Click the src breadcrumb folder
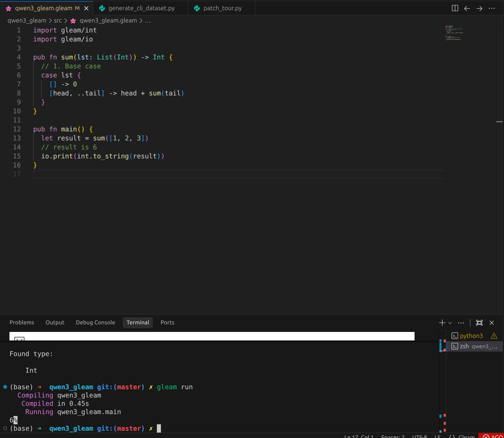The image size is (504, 438). pos(58,21)
